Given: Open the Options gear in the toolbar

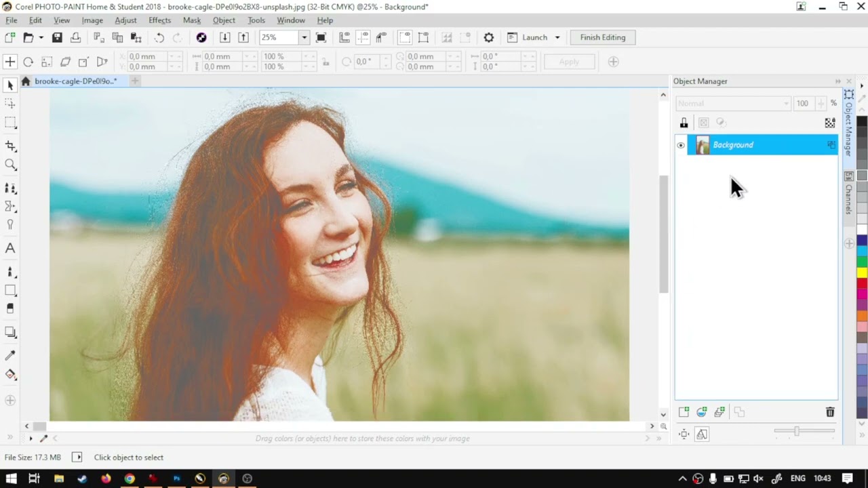Looking at the screenshot, I should pos(489,38).
